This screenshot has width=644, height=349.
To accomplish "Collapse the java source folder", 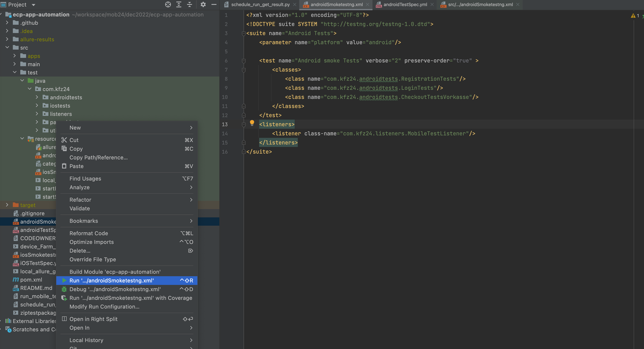I will (x=22, y=81).
